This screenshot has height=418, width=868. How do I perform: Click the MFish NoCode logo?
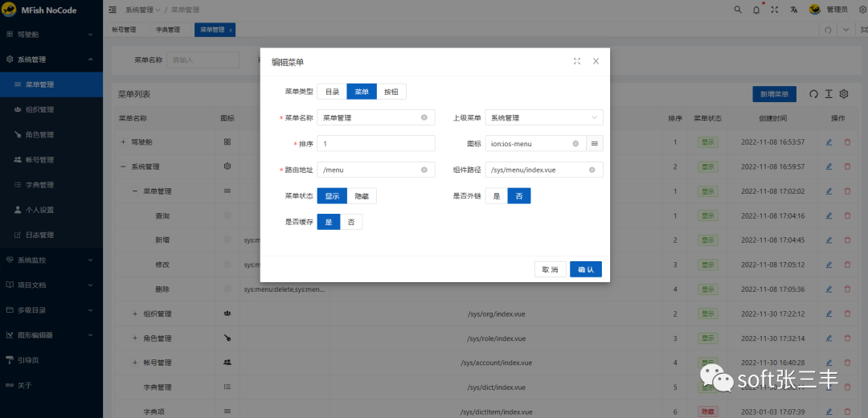click(x=40, y=10)
